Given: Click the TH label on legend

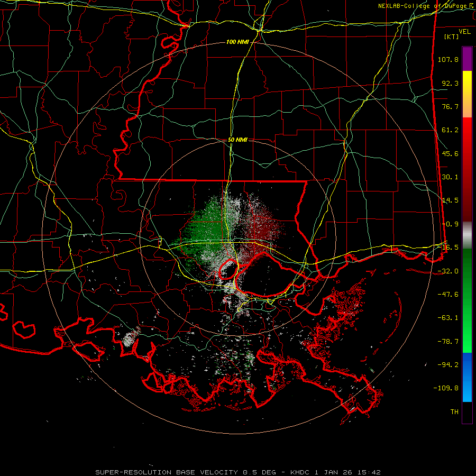Looking at the screenshot, I should (454, 412).
